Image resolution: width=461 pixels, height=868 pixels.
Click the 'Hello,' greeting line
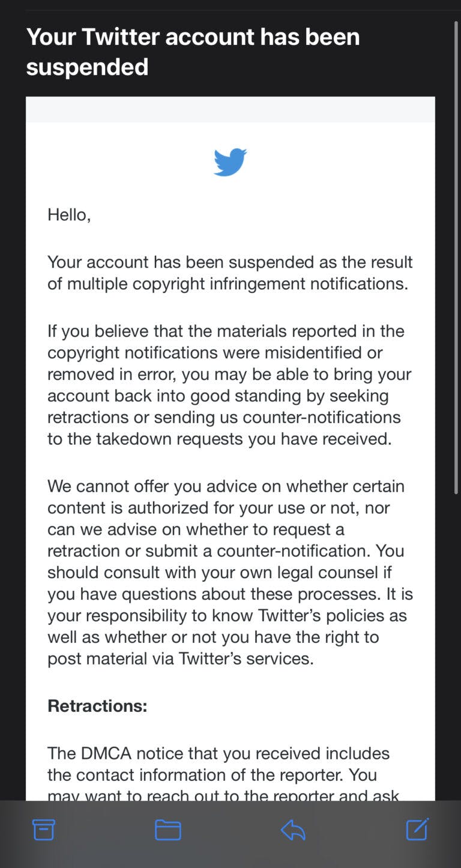pos(69,214)
